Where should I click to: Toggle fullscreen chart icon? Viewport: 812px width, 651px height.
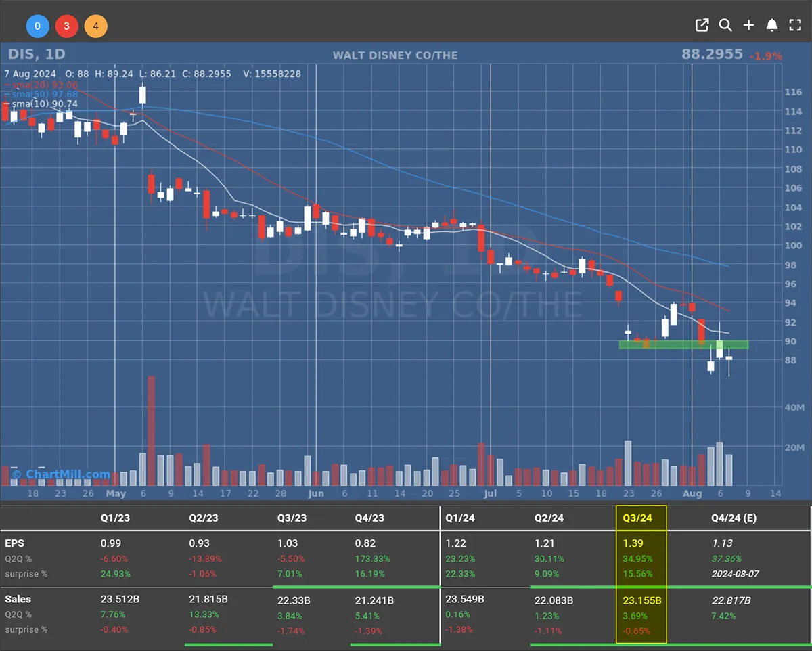click(x=795, y=25)
